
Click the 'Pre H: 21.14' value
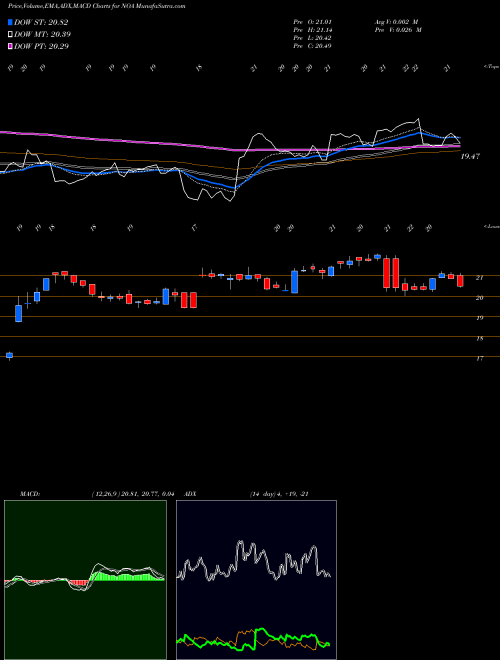pyautogui.click(x=312, y=30)
